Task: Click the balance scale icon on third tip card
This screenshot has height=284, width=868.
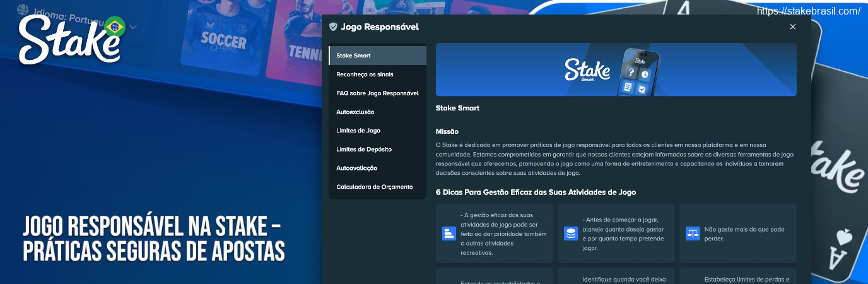Action: point(693,234)
